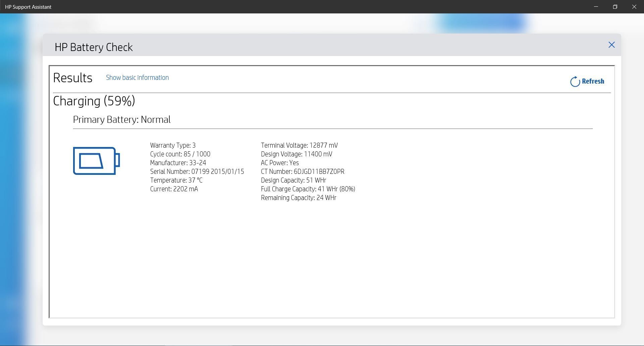Click the Cycle count 85 / 1000 line
This screenshot has width=644, height=346.
pyautogui.click(x=180, y=154)
